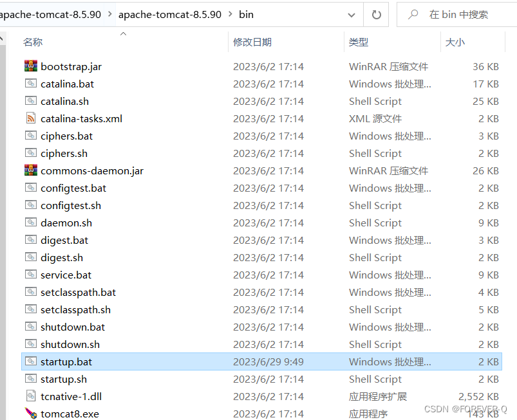The width and height of the screenshot is (517, 420).
Task: Click the commons-daemon.jar archive icon
Action: [31, 170]
